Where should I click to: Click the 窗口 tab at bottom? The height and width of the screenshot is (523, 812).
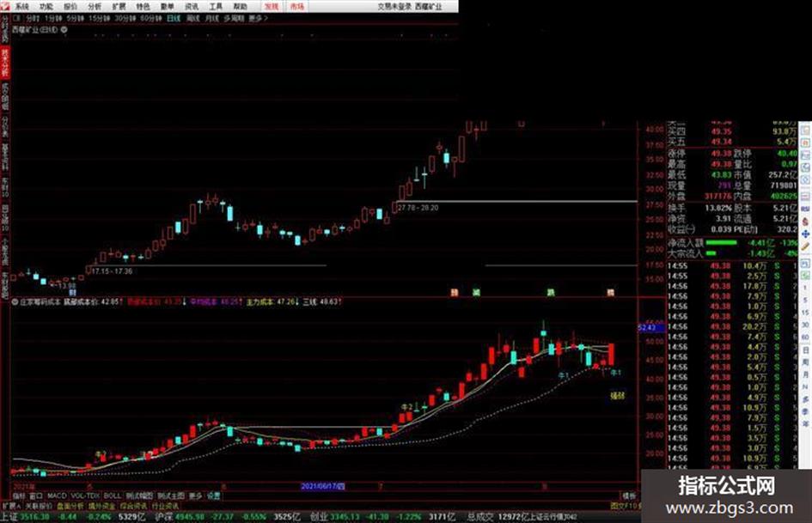tap(36, 496)
